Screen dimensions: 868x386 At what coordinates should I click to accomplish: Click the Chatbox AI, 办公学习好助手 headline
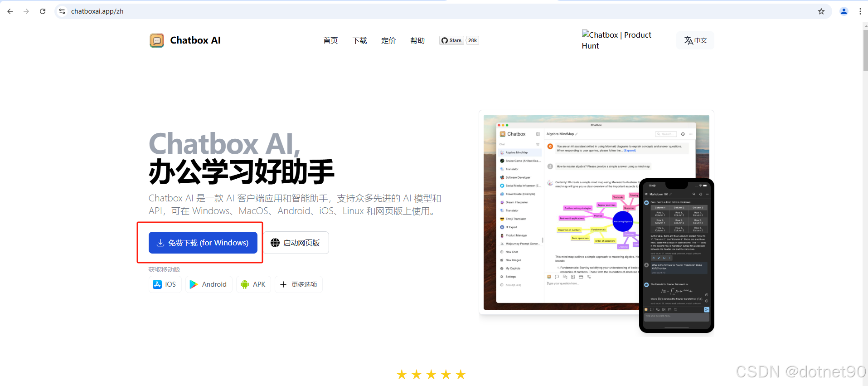click(x=242, y=158)
